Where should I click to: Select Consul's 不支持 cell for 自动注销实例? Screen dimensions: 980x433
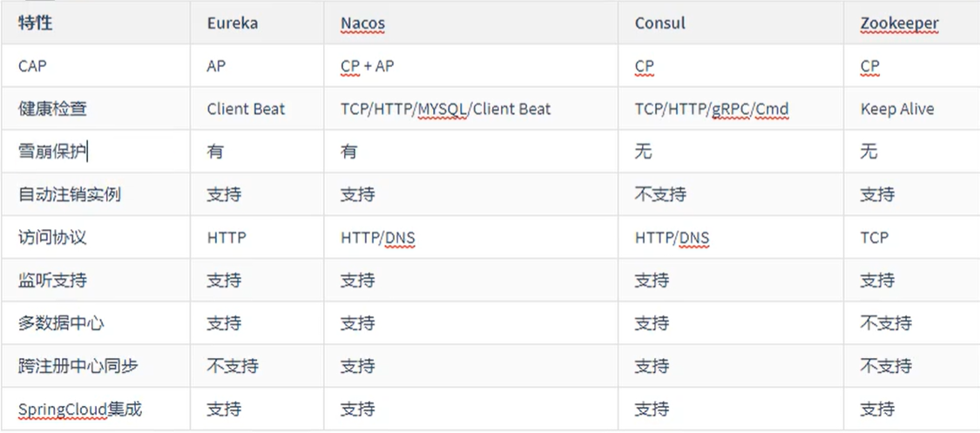pos(660,194)
